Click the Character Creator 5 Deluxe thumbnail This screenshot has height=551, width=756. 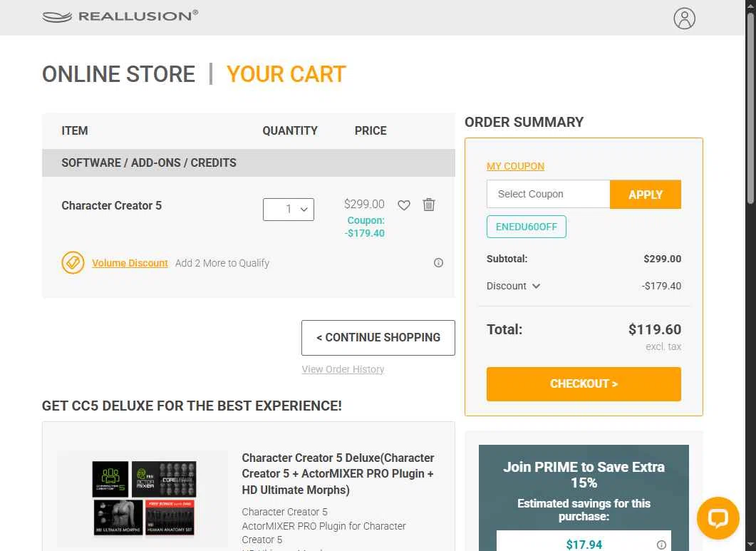(144, 498)
